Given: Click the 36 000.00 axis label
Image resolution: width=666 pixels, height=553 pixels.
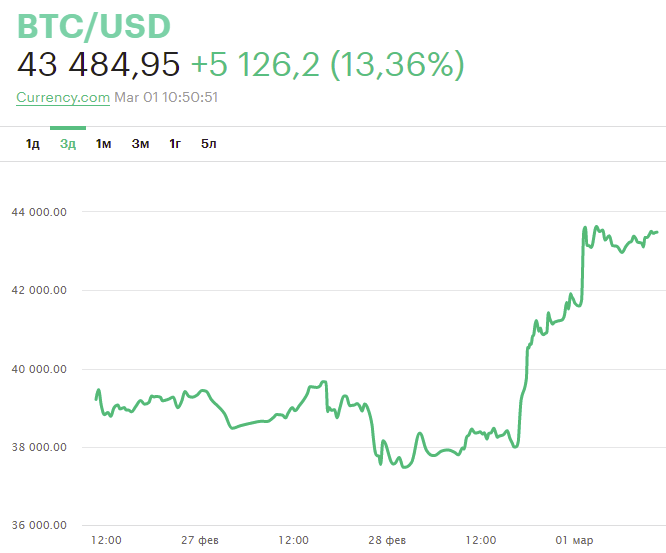Looking at the screenshot, I should pos(39,525).
